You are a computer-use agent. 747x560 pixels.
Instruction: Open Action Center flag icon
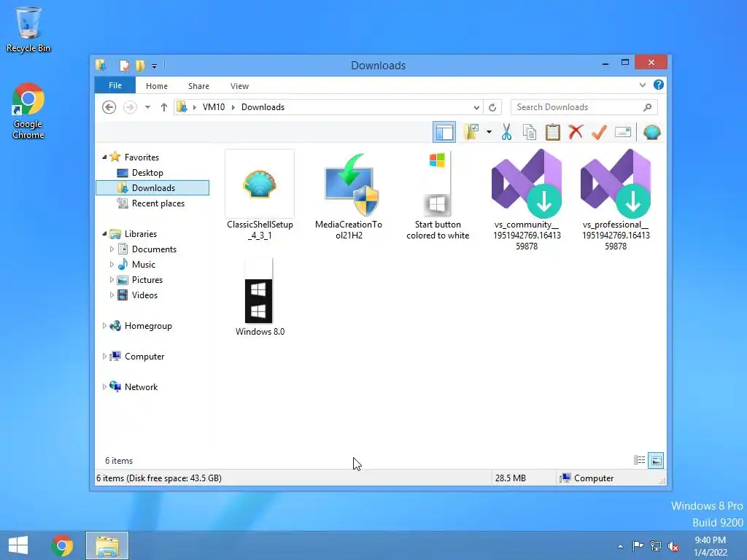638,545
